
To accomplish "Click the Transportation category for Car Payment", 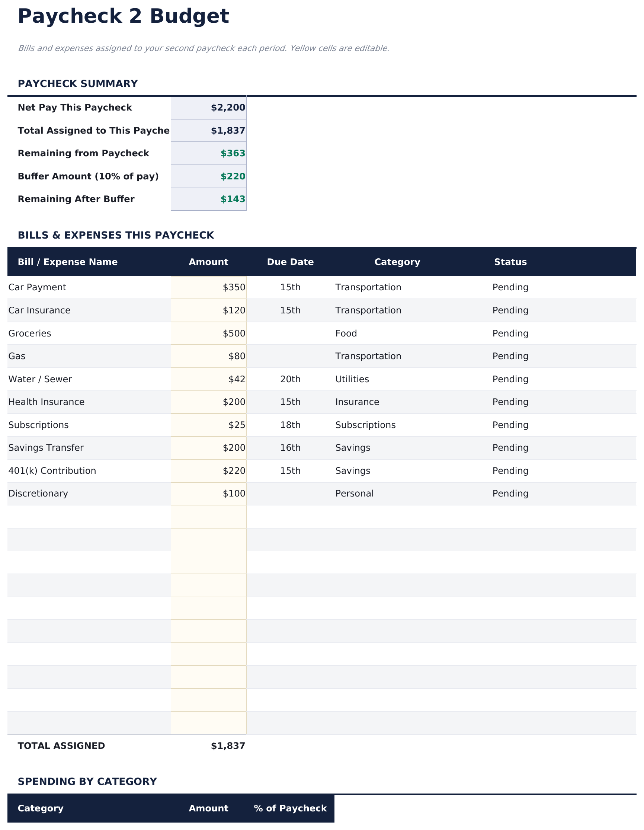I will (368, 287).
